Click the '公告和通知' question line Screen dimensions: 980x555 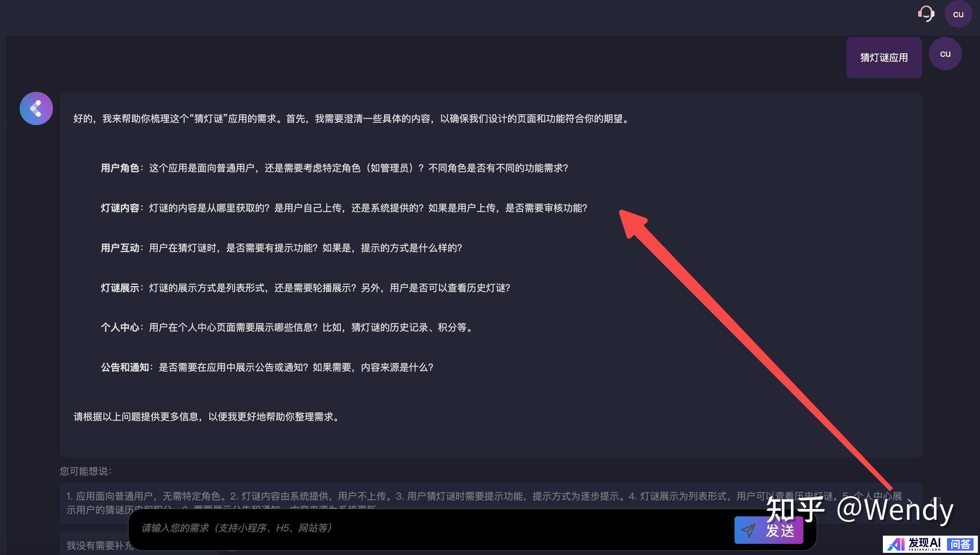pos(267,367)
